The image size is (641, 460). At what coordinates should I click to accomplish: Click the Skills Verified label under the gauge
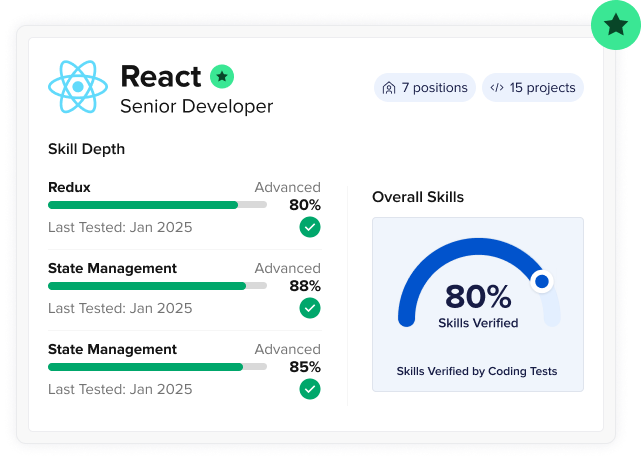tap(478, 323)
